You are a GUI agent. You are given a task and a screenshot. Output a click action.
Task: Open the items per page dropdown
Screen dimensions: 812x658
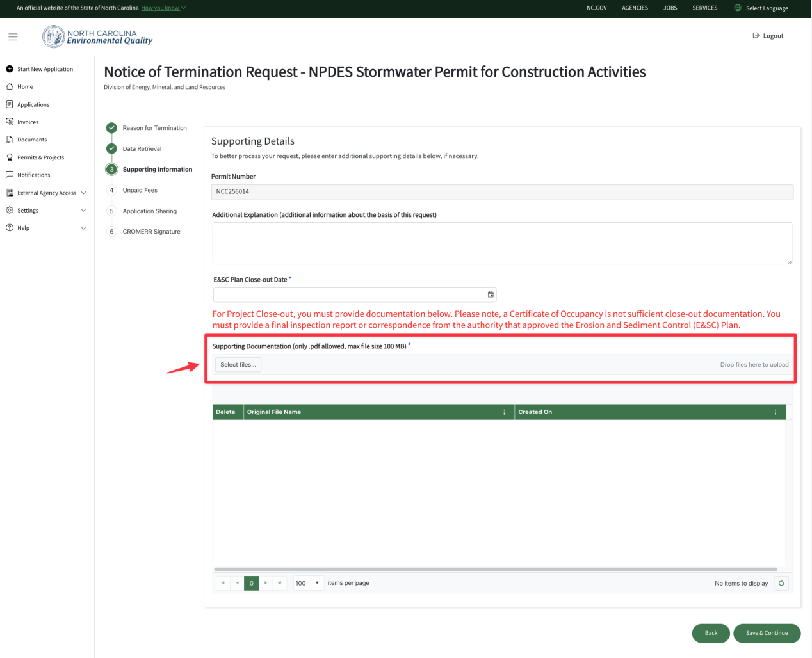tap(307, 583)
